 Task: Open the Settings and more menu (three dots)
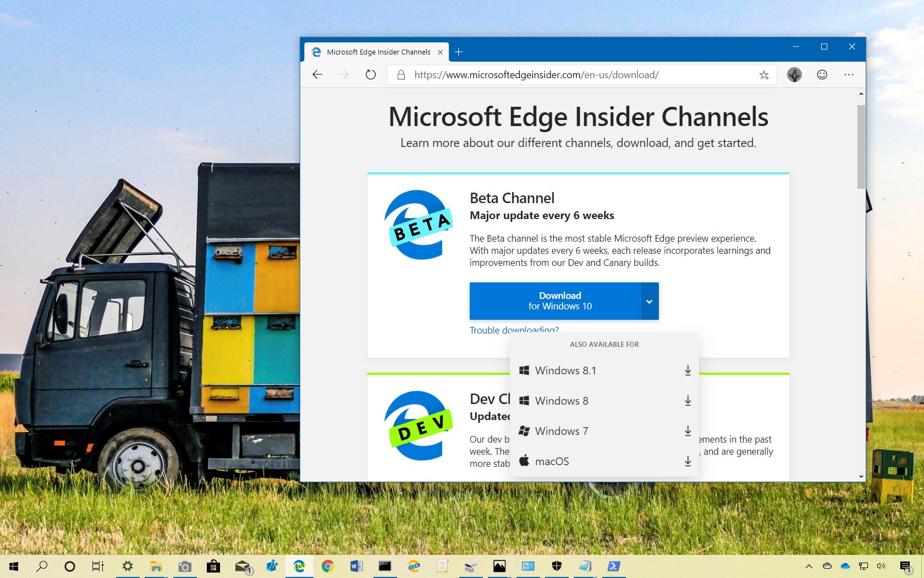[x=849, y=75]
